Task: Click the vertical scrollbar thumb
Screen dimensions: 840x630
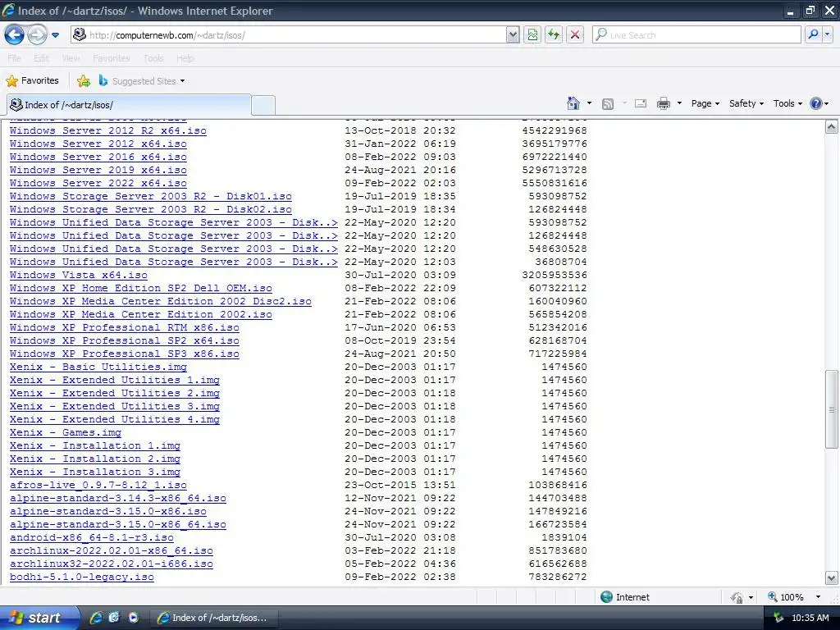Action: (831, 409)
